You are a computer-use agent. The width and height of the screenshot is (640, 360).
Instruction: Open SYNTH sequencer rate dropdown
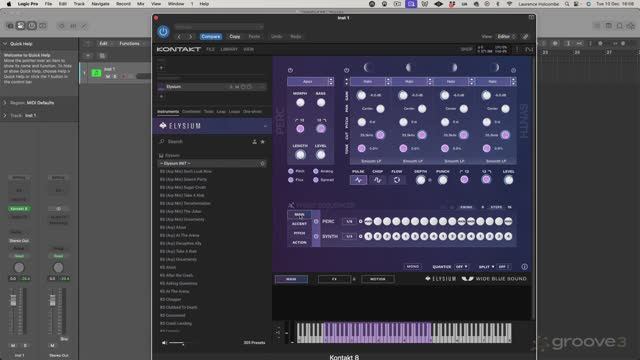click(349, 236)
